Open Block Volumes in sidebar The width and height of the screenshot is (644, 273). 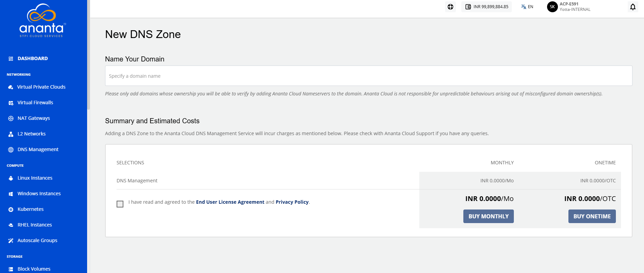click(34, 269)
